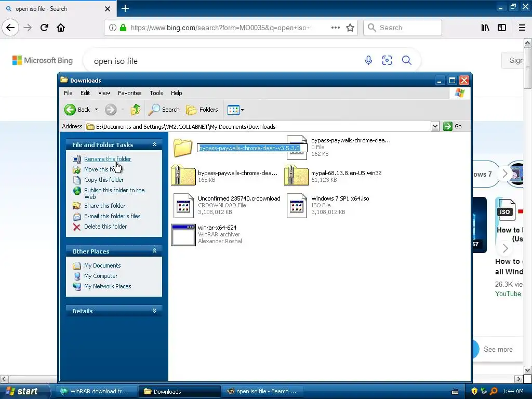Collapse File and Folder Tasks panel
Image resolution: width=532 pixels, height=399 pixels.
click(x=154, y=144)
